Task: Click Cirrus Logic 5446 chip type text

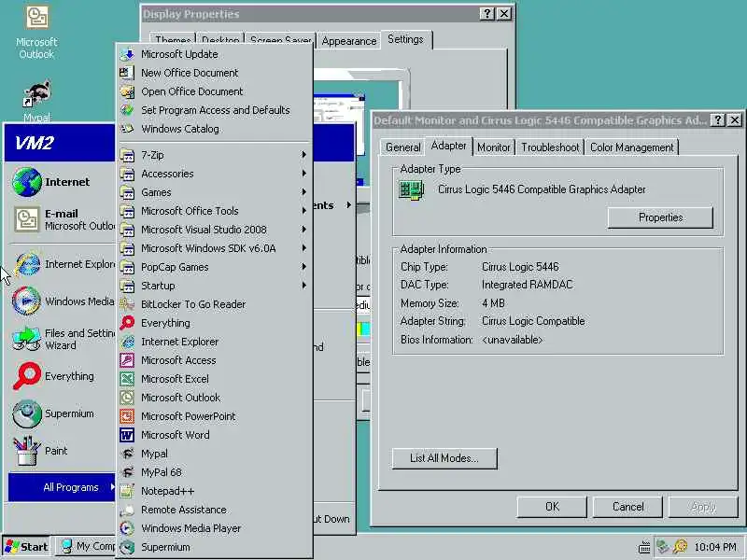Action: tap(520, 267)
